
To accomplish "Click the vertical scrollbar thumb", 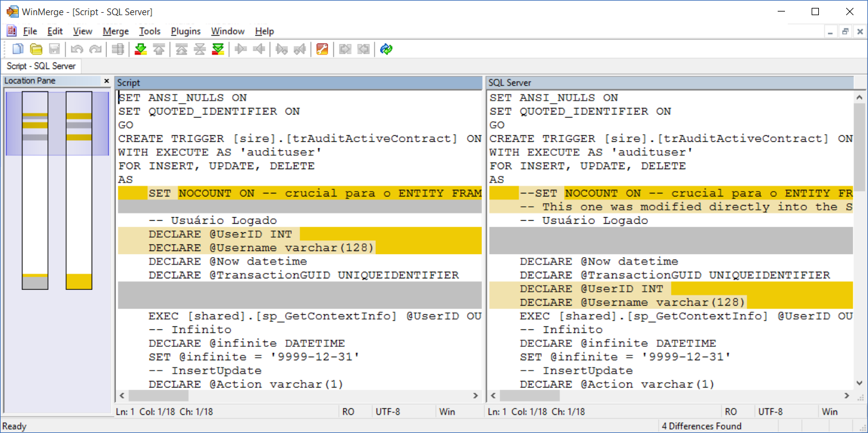I will pos(860,146).
